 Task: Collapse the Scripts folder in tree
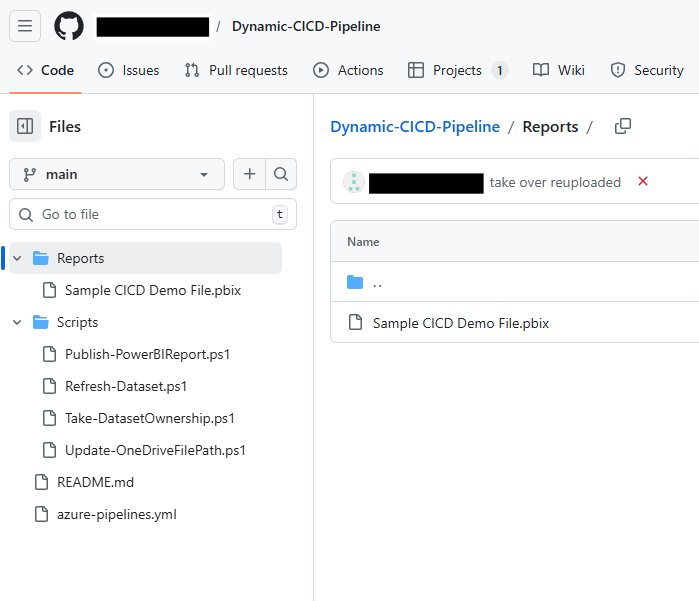click(17, 322)
